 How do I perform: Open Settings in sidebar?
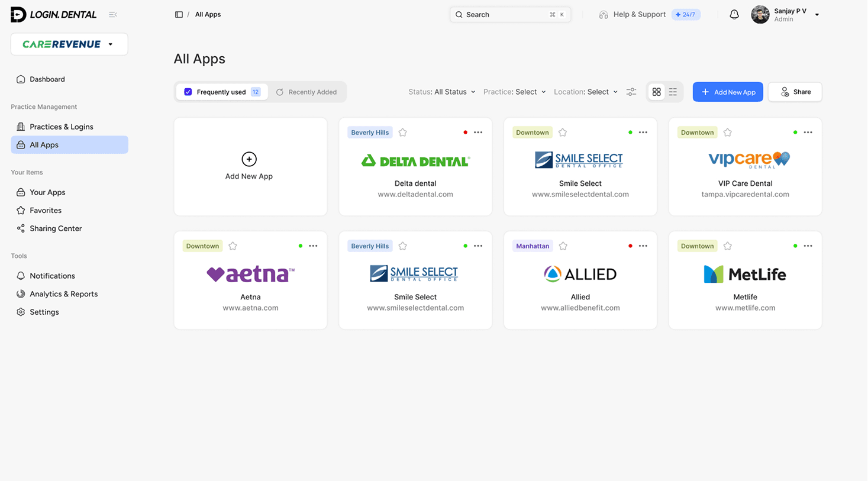click(x=69, y=312)
